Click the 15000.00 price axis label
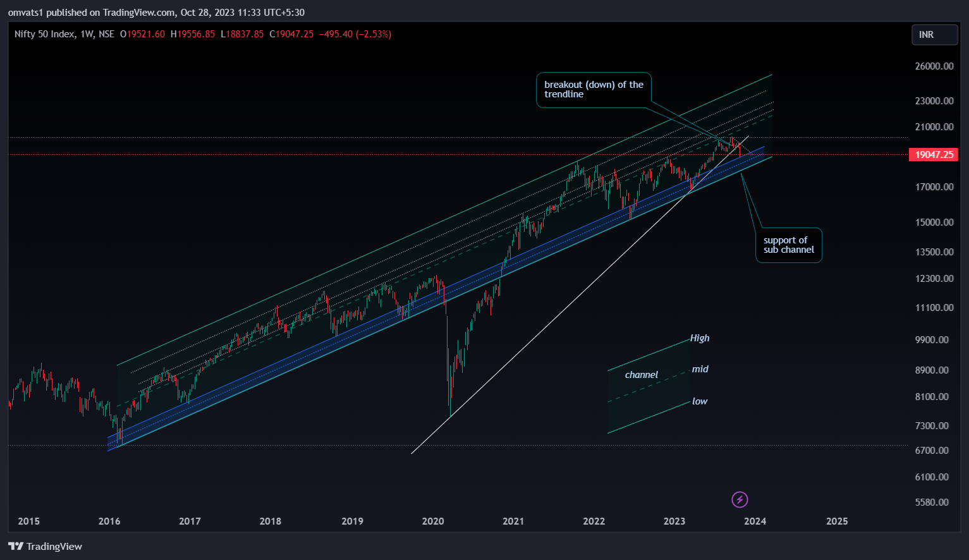 point(934,222)
